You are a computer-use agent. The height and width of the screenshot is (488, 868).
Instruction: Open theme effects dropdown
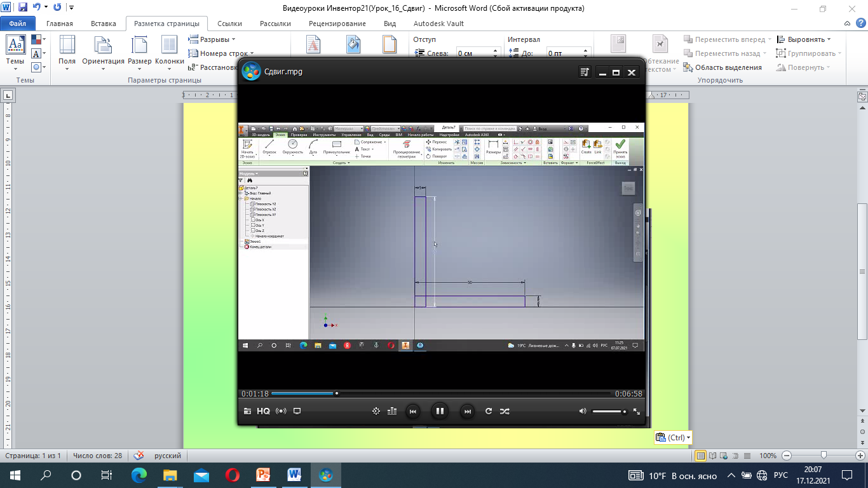pos(37,67)
